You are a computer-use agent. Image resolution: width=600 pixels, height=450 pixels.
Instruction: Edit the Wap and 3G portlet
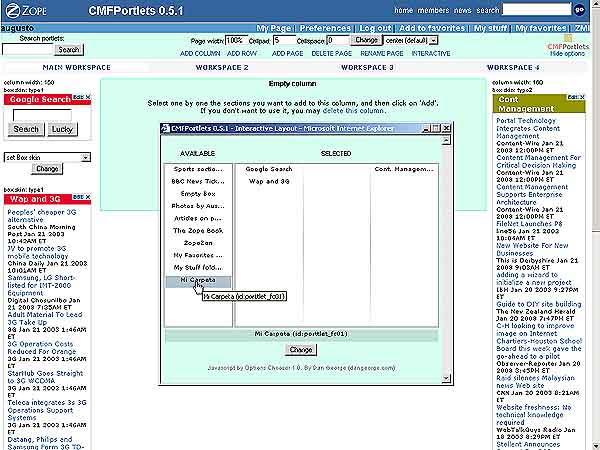[78, 197]
